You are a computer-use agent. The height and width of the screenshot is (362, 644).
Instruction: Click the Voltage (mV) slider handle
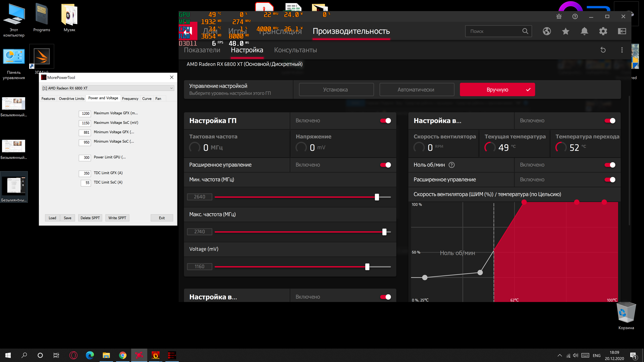pos(367,267)
